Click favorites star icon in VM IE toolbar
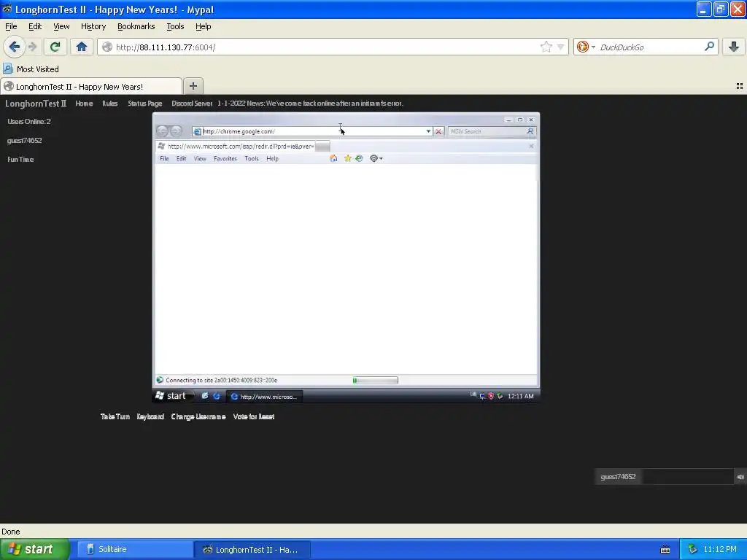747x560 pixels. (x=347, y=158)
